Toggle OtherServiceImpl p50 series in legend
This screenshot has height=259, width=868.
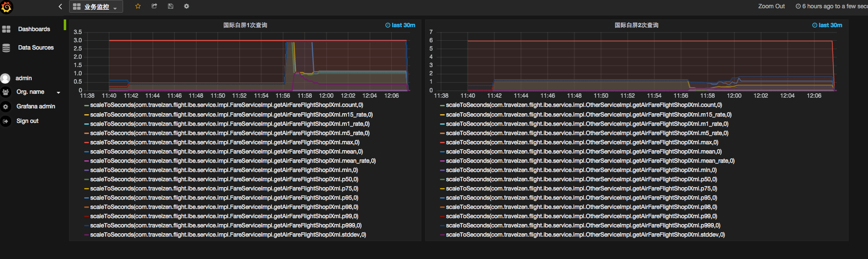[581, 179]
